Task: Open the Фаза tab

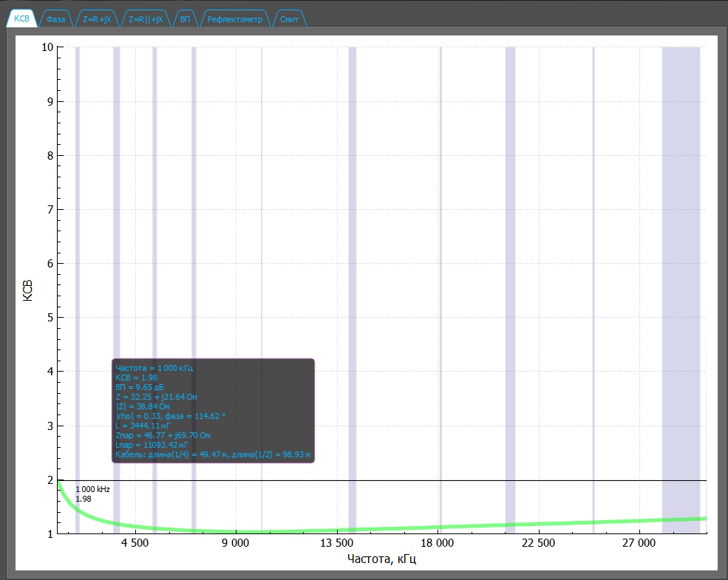Action: [x=56, y=19]
